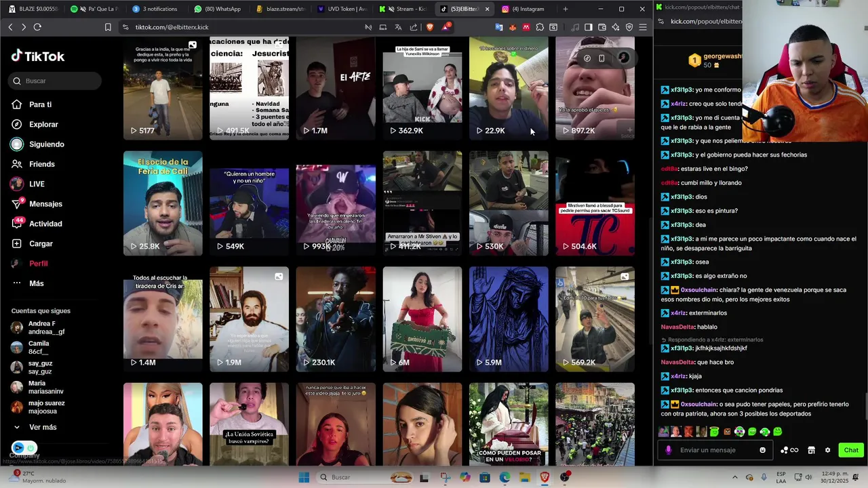Open video with 230.1K views
Image resolution: width=868 pixels, height=488 pixels.
tap(336, 319)
